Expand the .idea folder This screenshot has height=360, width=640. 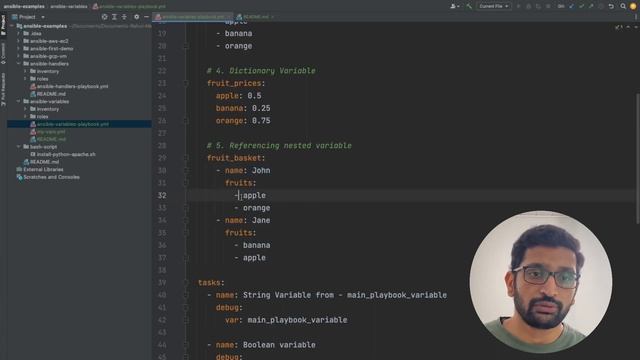(x=18, y=33)
